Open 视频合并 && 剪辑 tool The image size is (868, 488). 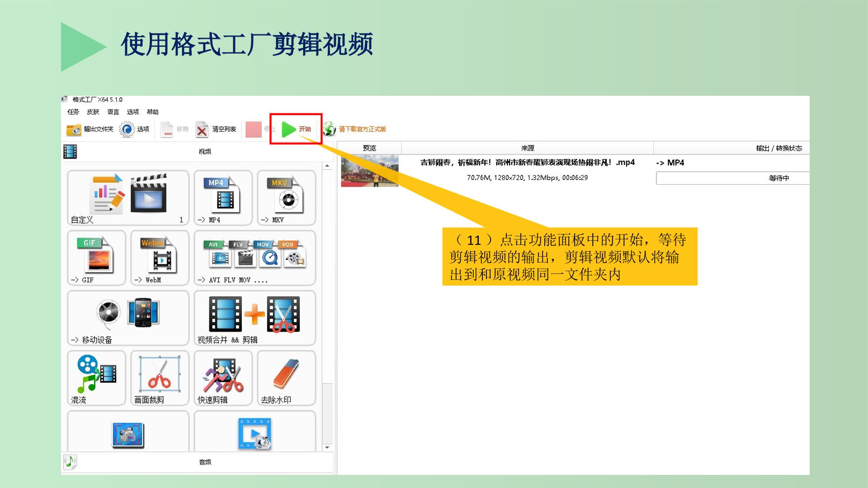click(x=255, y=318)
